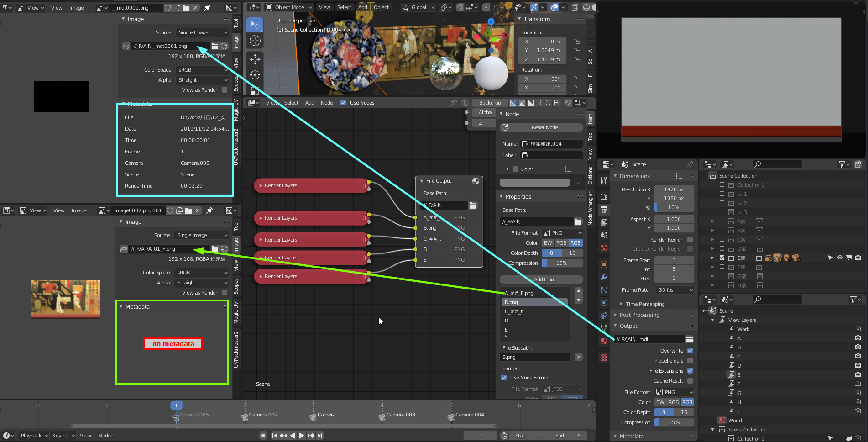Remove the B.png file subpath
868x442 pixels.
(579, 357)
